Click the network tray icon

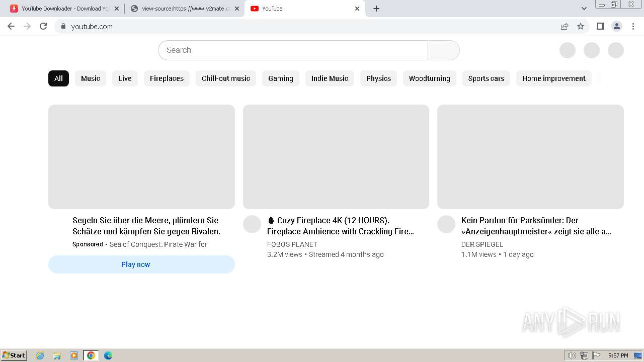[584, 355]
